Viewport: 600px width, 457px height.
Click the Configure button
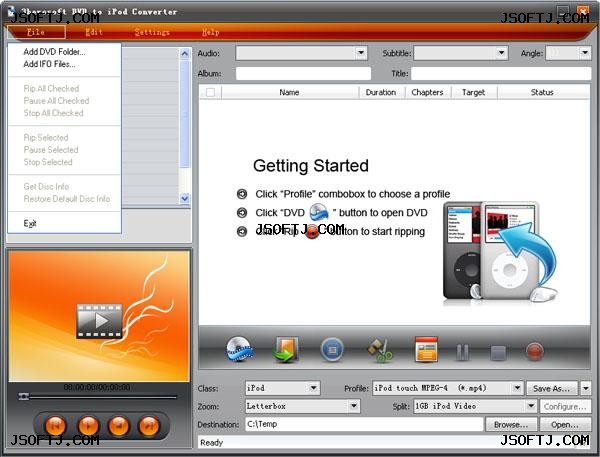click(x=565, y=406)
